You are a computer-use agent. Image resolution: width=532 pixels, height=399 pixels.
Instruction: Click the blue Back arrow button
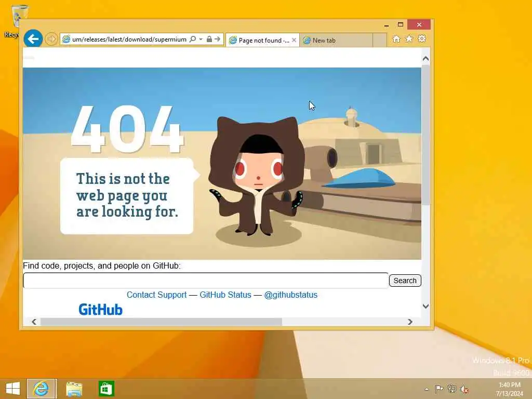tap(33, 39)
